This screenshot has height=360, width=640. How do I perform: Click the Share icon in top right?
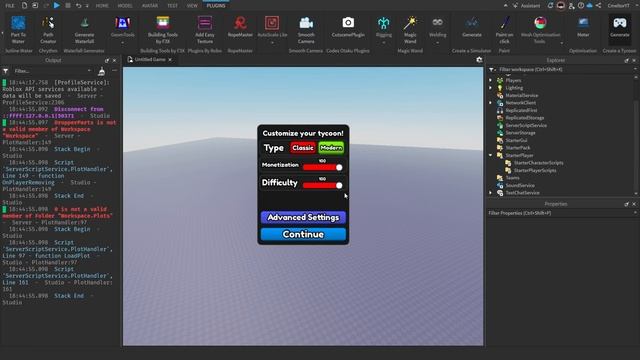click(598, 6)
